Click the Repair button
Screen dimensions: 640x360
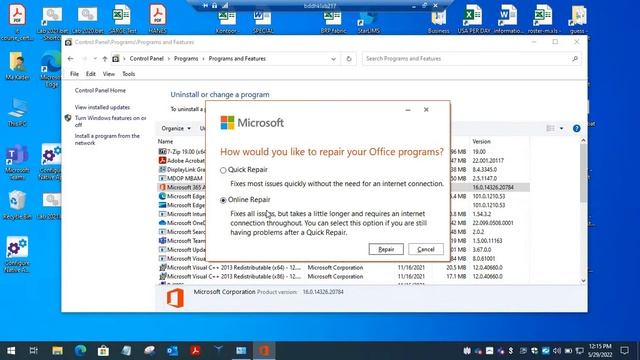tap(386, 249)
